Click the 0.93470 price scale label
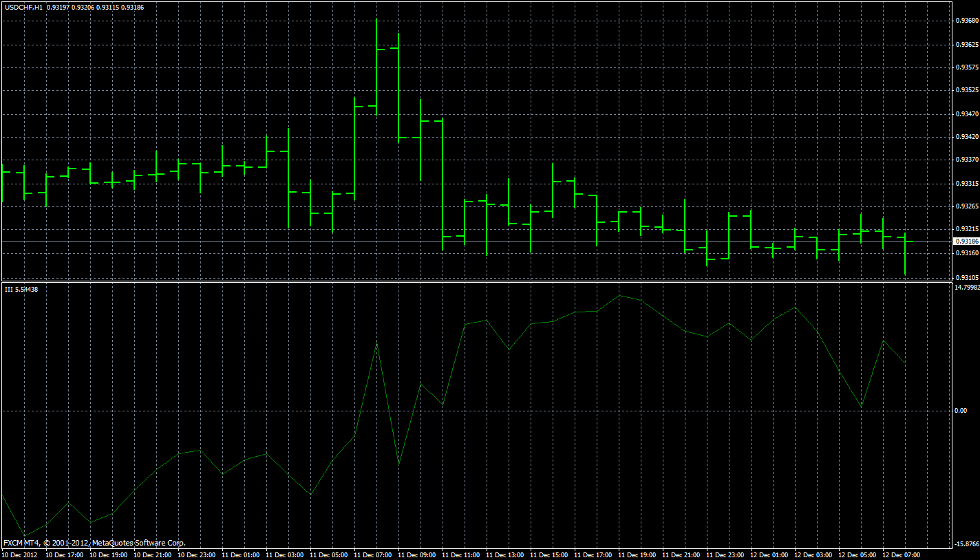Viewport: 980px width, 560px height. tap(967, 114)
